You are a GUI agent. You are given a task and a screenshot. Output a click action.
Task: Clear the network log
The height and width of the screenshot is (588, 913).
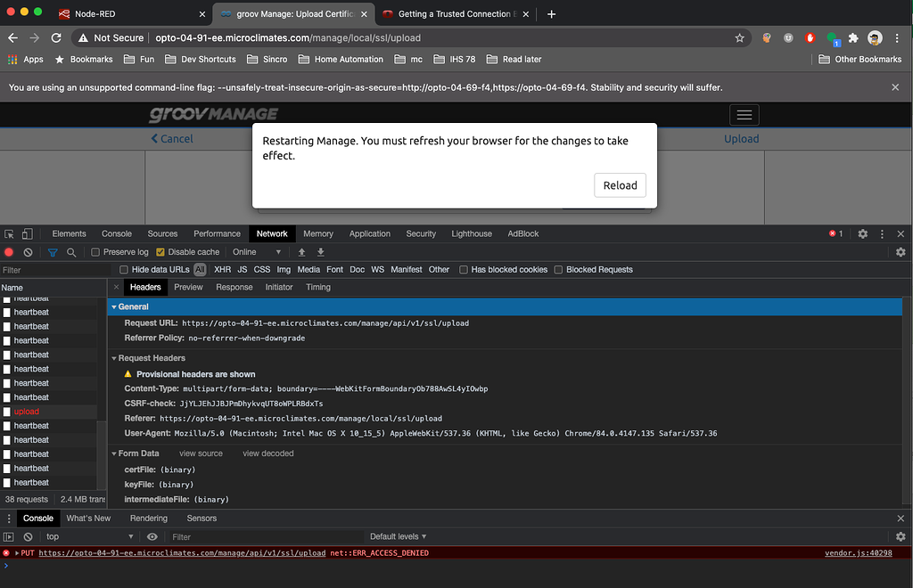click(x=29, y=252)
